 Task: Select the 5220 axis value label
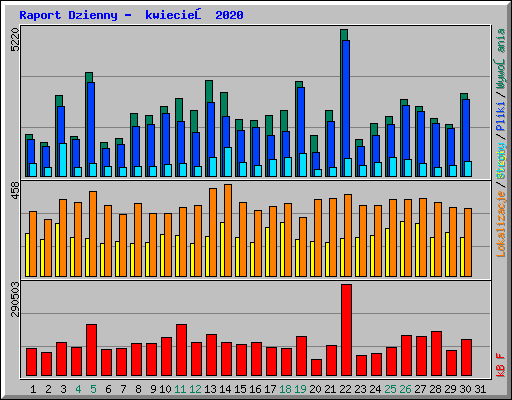15,39
